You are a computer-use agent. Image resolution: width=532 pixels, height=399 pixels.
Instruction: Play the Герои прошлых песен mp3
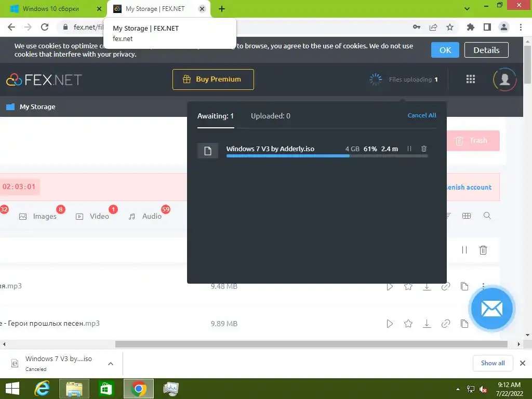[x=390, y=324]
